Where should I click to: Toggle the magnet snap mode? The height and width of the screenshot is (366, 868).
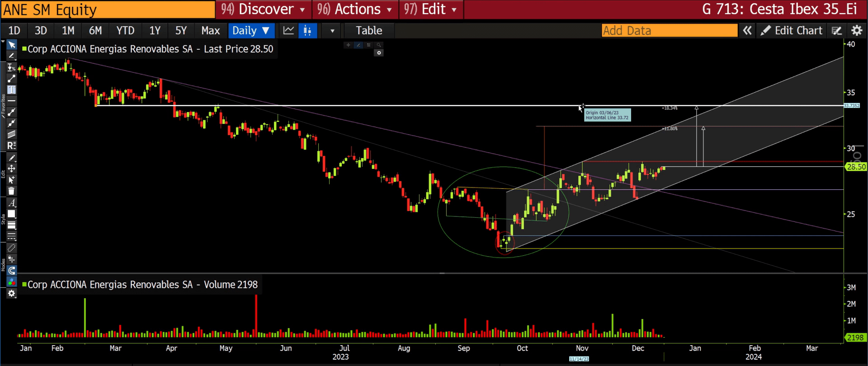tap(12, 271)
